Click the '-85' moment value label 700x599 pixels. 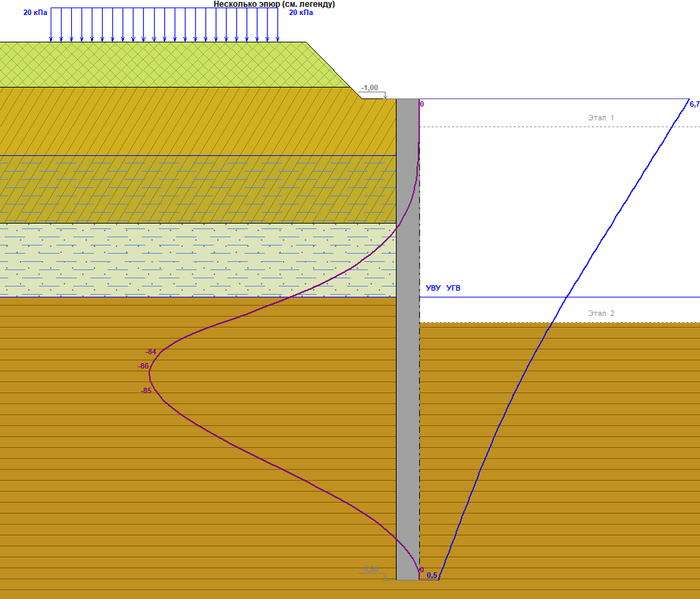coord(146,390)
